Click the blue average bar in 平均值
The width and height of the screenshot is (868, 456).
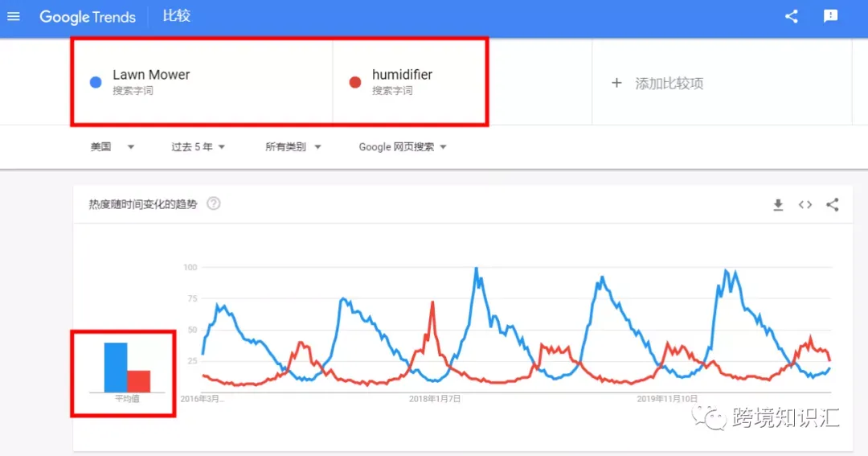pos(116,368)
